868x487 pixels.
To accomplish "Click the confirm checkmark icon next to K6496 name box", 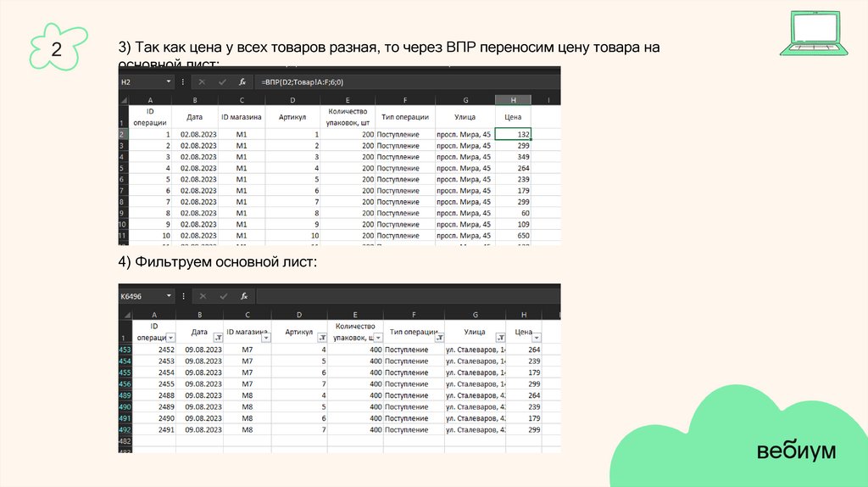I will (224, 296).
